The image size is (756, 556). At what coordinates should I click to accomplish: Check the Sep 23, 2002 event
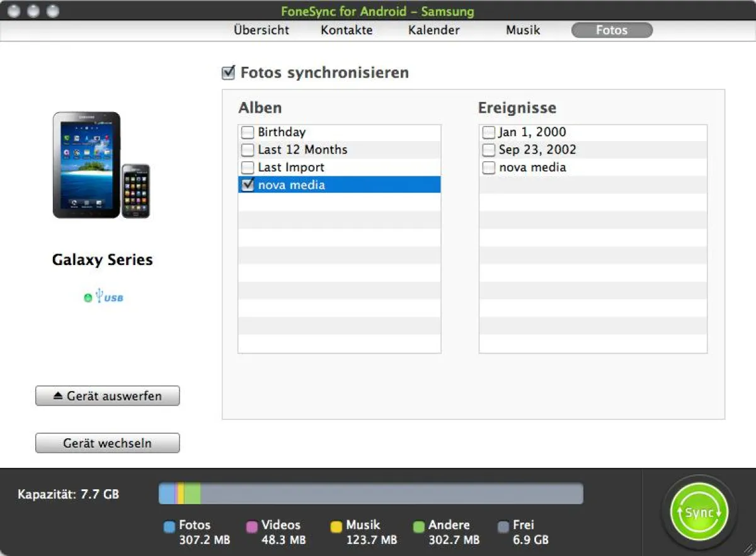point(488,150)
